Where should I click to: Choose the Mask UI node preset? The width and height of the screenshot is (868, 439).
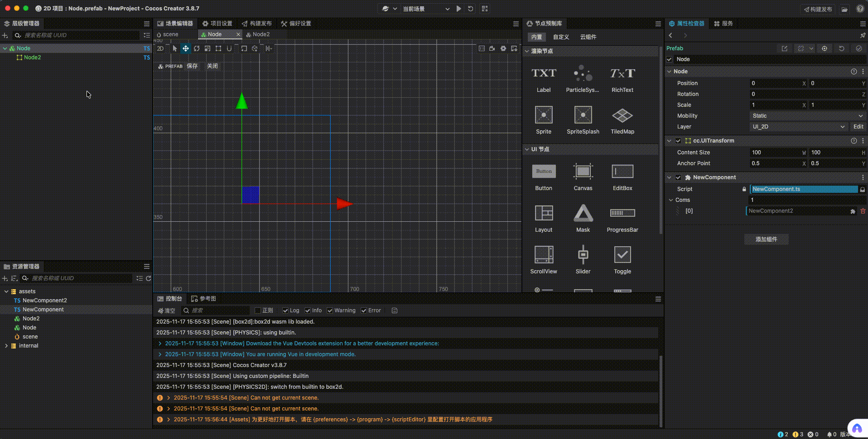point(583,219)
